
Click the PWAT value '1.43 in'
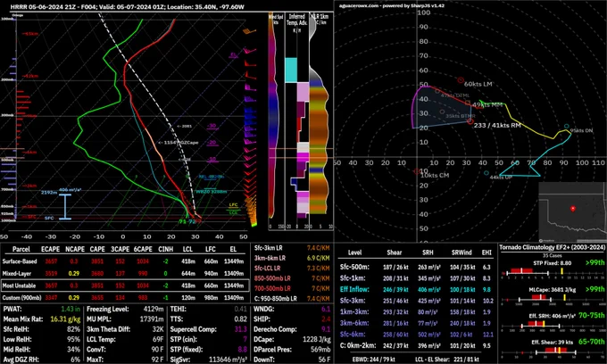coord(71,309)
